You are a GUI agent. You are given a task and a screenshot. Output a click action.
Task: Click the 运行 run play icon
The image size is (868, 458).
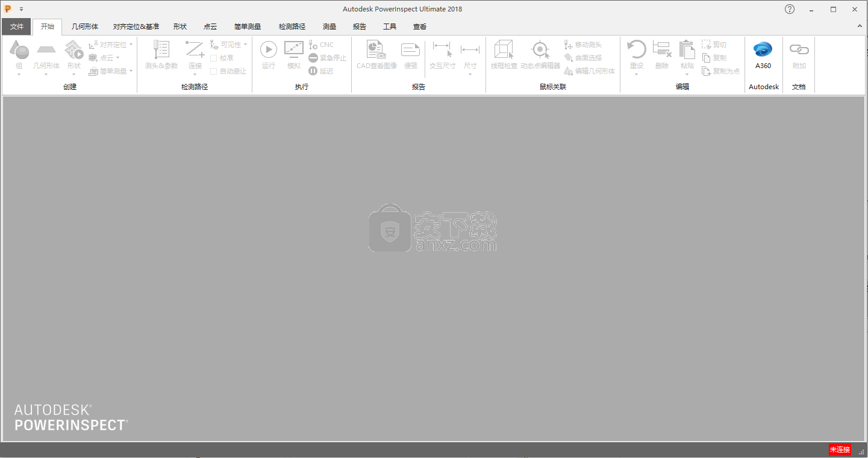point(269,49)
